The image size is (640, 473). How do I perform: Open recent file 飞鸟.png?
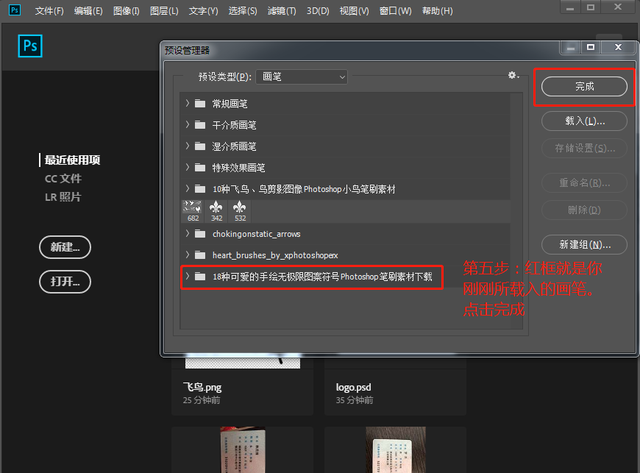pos(242,387)
